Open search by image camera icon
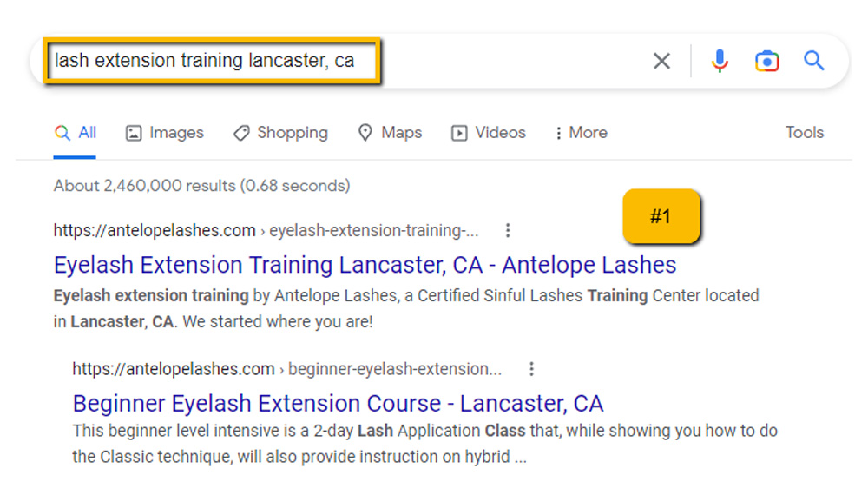Image resolution: width=868 pixels, height=488 pixels. [766, 61]
